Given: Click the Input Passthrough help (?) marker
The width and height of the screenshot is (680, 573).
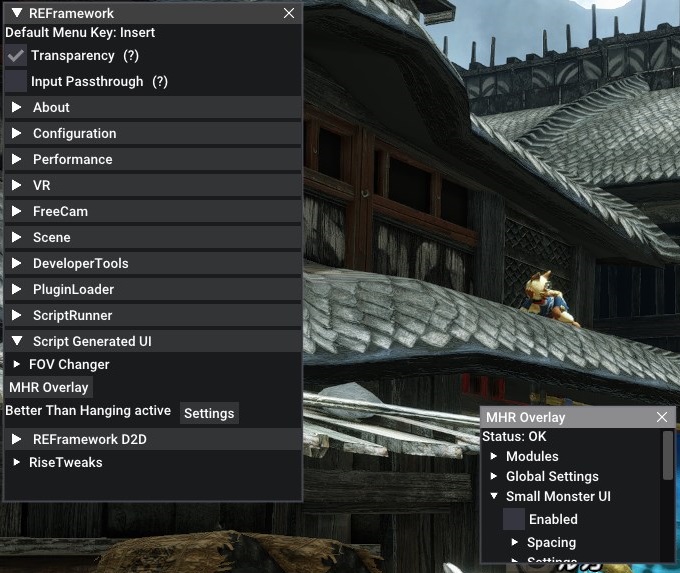Looking at the screenshot, I should coord(160,82).
